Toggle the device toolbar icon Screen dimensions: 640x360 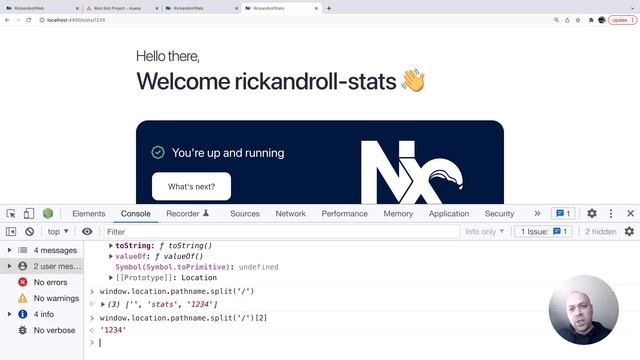pyautogui.click(x=29, y=213)
